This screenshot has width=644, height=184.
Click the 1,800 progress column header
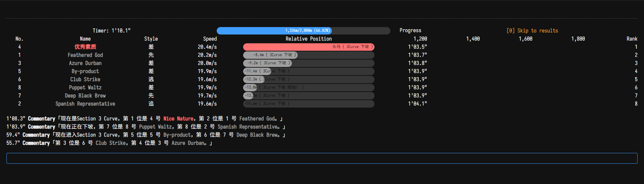[578, 39]
